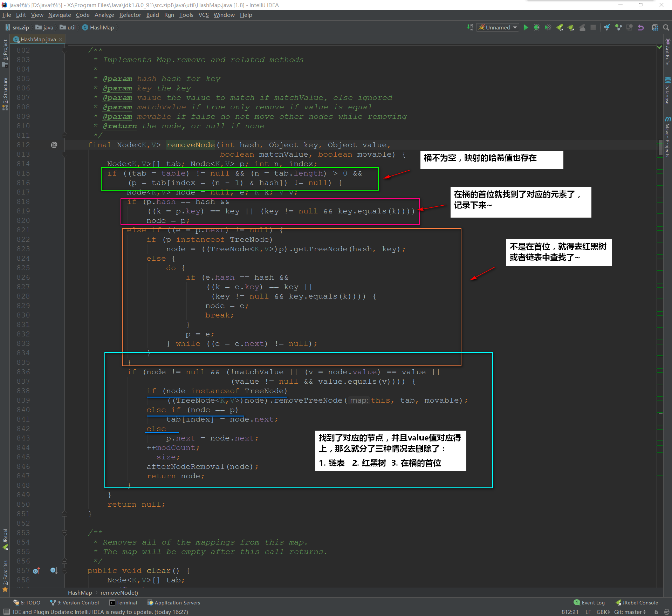Screen dimensions: 672x616
Task: Open the Tools menu
Action: point(186,15)
